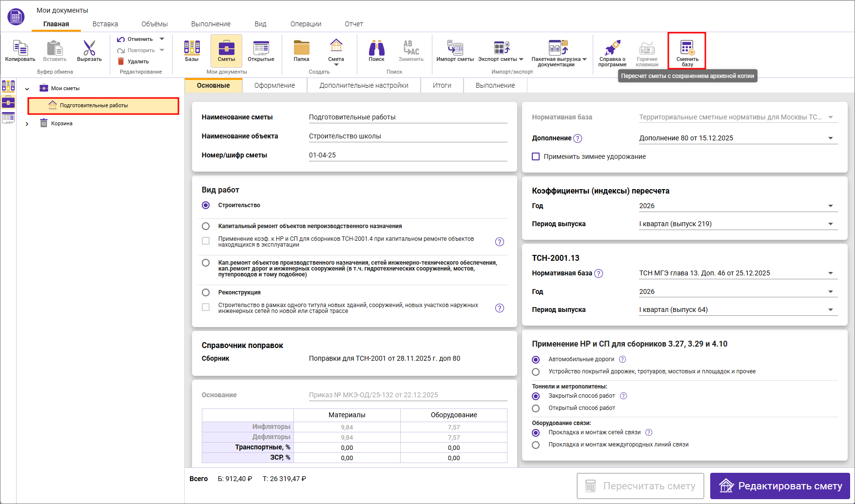Viewport: 855px width, 504px height.
Task: Expand Период выпуска I квартал (выпуск 219)
Action: pos(830,224)
